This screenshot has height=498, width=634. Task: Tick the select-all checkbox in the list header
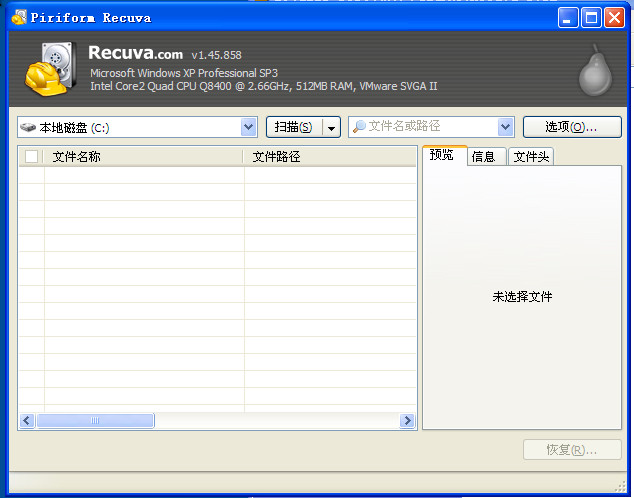point(31,156)
